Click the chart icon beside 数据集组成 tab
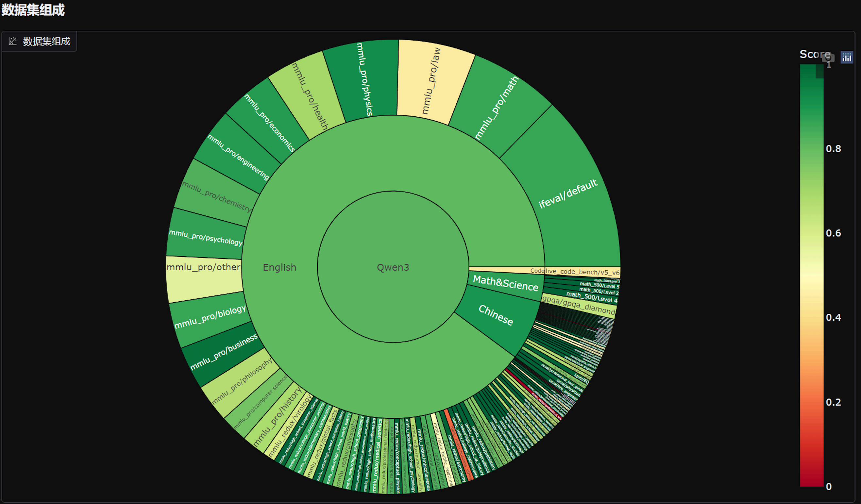This screenshot has height=504, width=861. (x=13, y=41)
